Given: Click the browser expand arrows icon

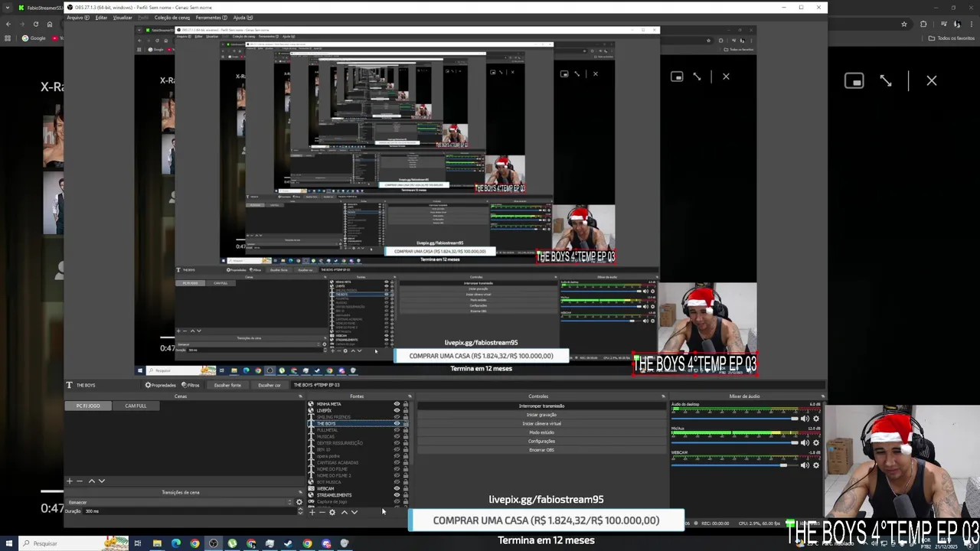Looking at the screenshot, I should pos(886,81).
